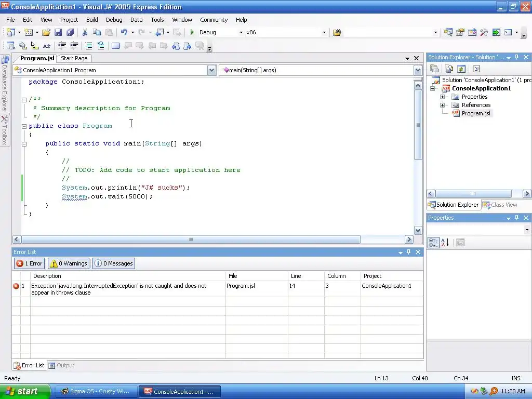The height and width of the screenshot is (399, 532).
Task: Click the Copy toolbar icon
Action: click(x=97, y=32)
